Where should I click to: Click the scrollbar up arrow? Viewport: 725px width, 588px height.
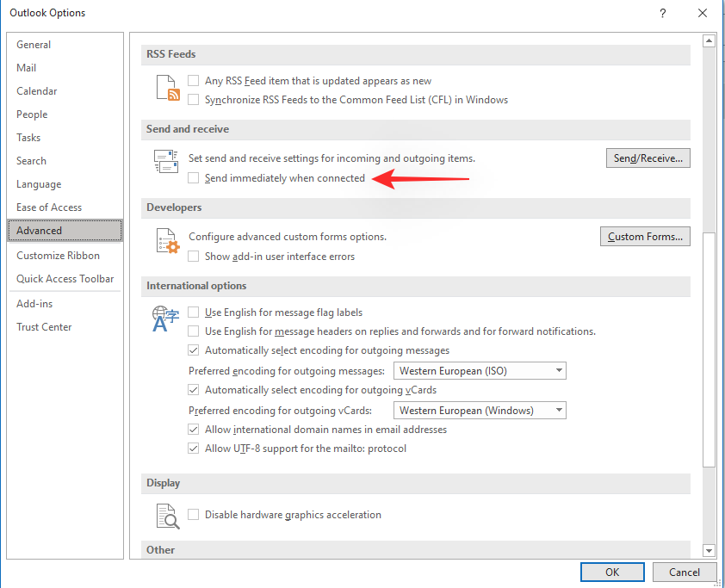[709, 40]
